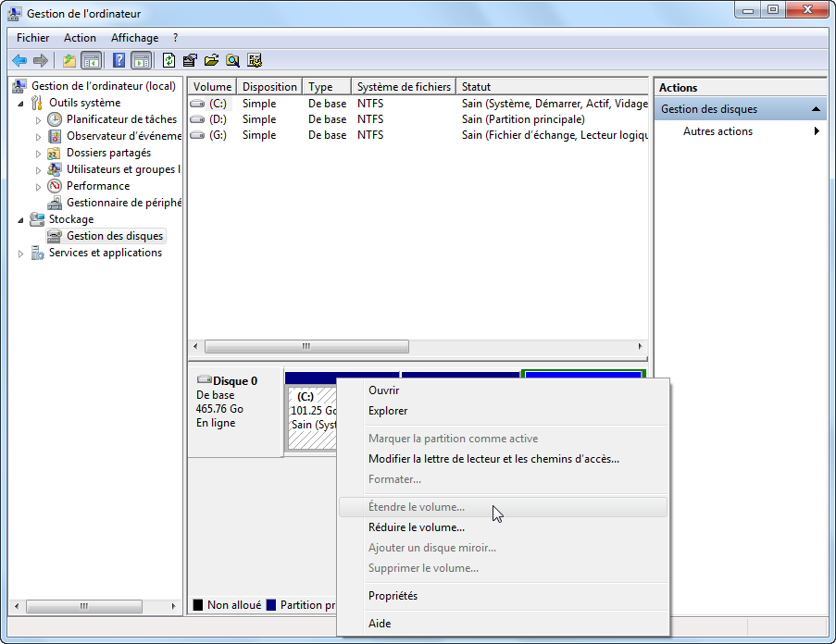Click the Performance icon in tree
Image resolution: width=836 pixels, height=644 pixels.
pyautogui.click(x=55, y=186)
